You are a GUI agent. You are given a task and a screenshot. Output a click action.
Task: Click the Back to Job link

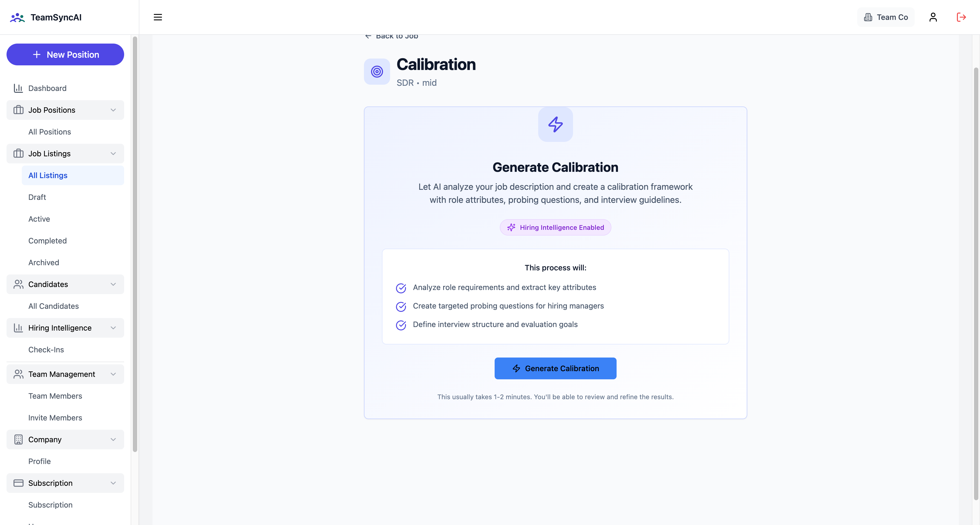[x=392, y=36]
